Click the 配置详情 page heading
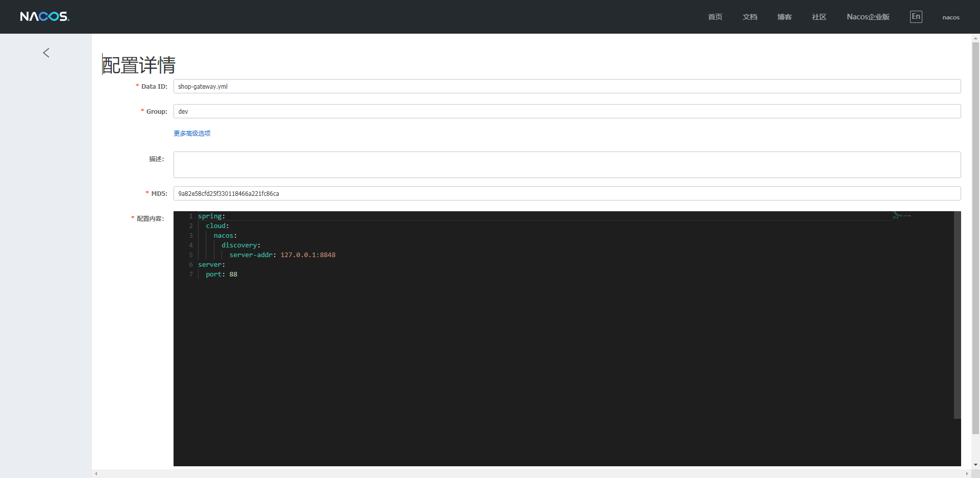The height and width of the screenshot is (478, 980). pyautogui.click(x=139, y=65)
